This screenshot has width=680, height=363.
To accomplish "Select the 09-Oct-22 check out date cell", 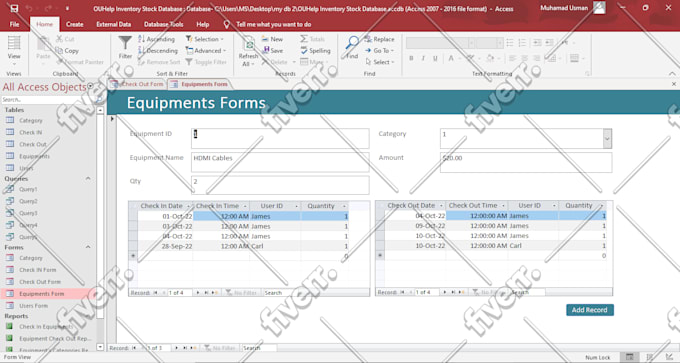I will 415,226.
